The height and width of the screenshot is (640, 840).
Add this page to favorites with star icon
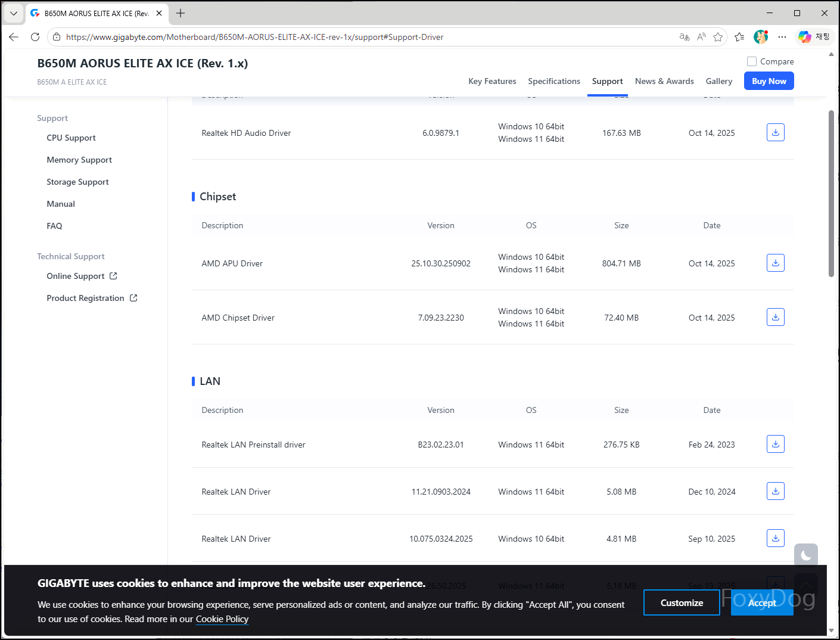(x=718, y=37)
